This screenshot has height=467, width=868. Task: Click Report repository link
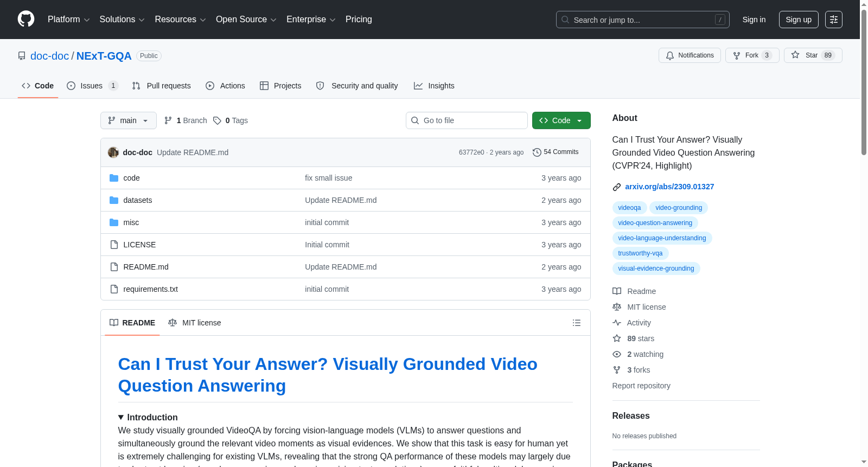(641, 386)
